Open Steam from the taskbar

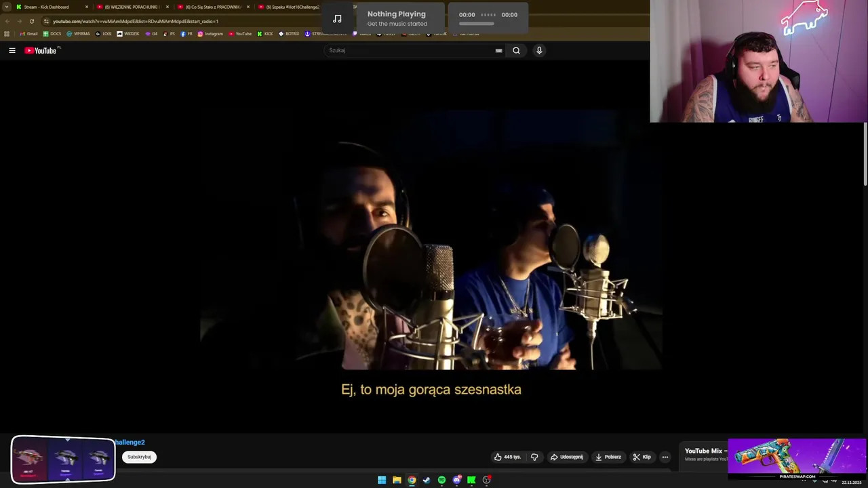pos(427,480)
